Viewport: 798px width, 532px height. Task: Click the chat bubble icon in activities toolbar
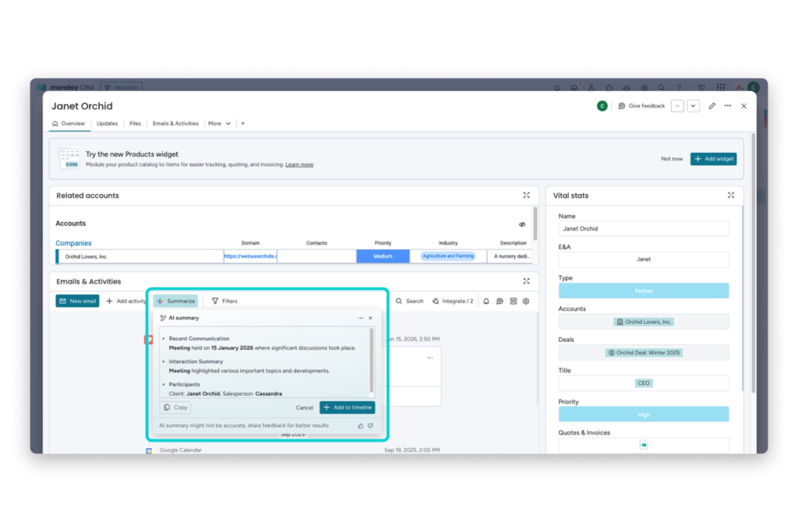pos(500,301)
